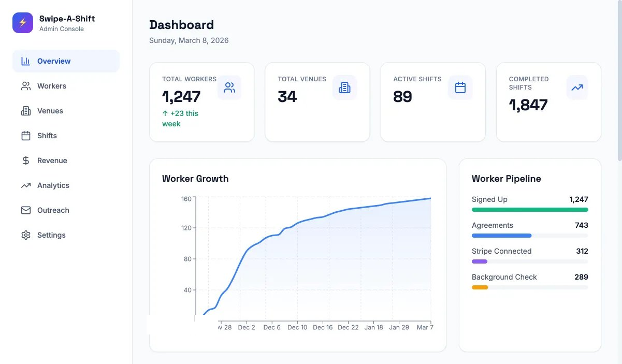Click the calendar icon in Active Shifts card

click(x=460, y=88)
